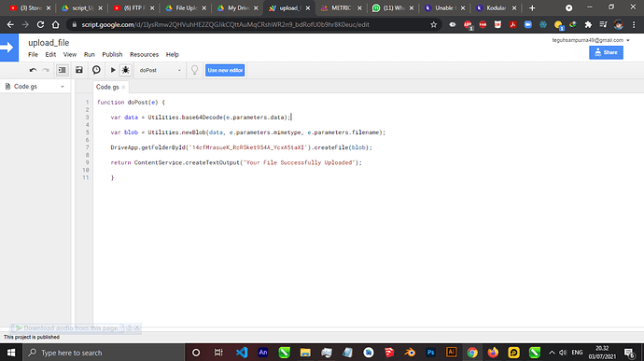This screenshot has height=361, width=644.
Task: Open the Resources menu
Action: (x=144, y=54)
